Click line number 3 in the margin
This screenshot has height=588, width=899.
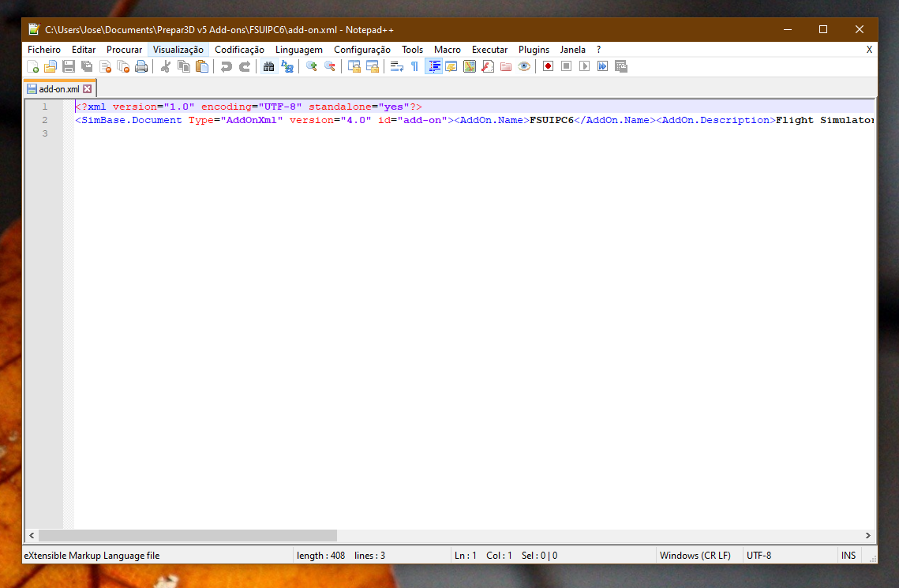45,133
